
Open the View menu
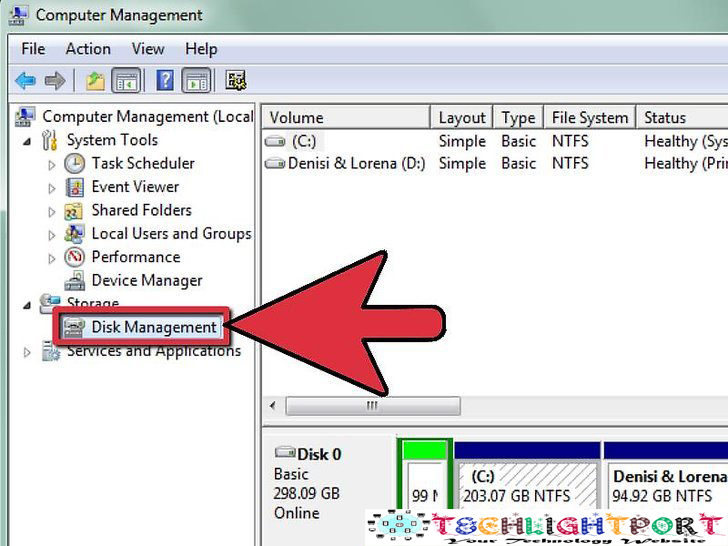148,49
